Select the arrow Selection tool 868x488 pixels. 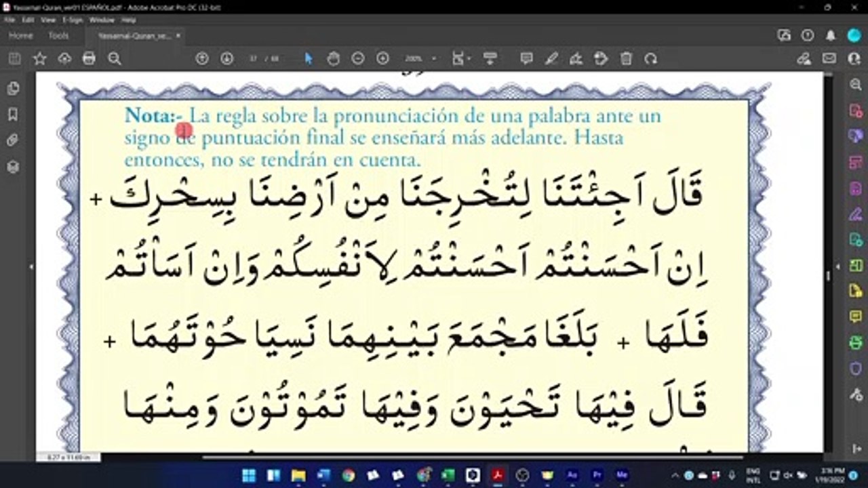(x=309, y=59)
